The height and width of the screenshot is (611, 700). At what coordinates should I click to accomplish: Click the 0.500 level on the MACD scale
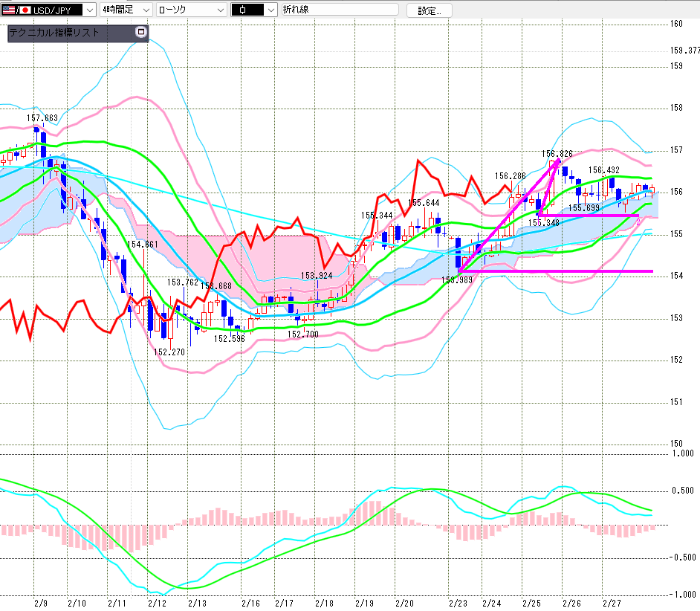coord(681,491)
